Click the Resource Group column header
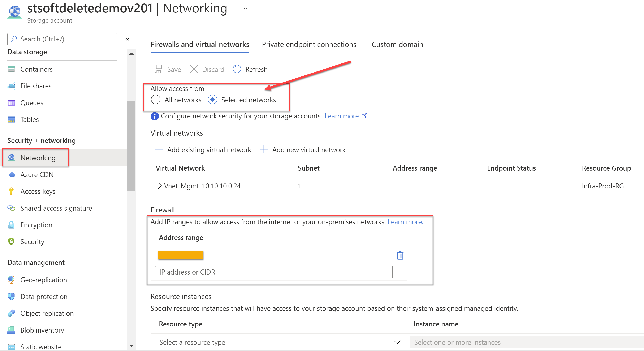The height and width of the screenshot is (351, 644). coord(606,168)
